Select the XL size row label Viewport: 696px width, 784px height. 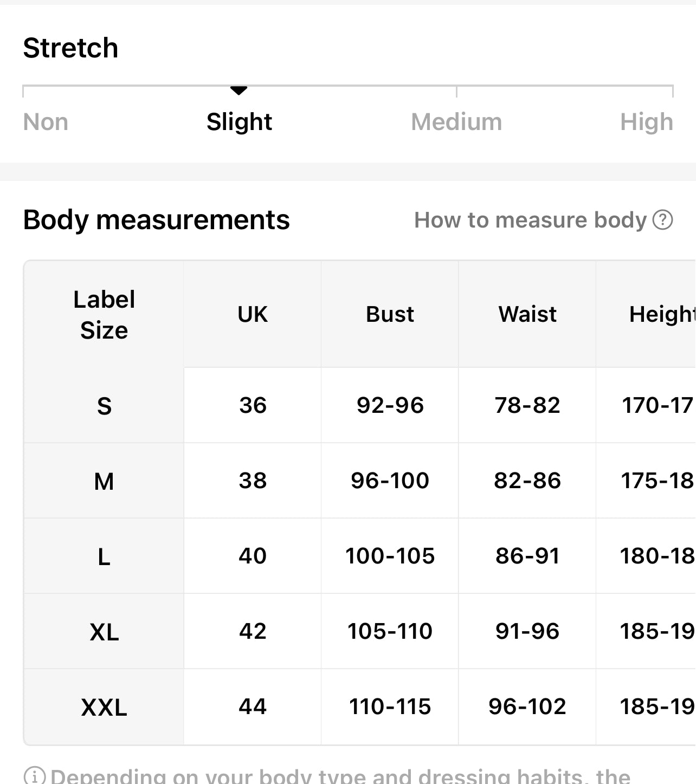click(x=104, y=632)
